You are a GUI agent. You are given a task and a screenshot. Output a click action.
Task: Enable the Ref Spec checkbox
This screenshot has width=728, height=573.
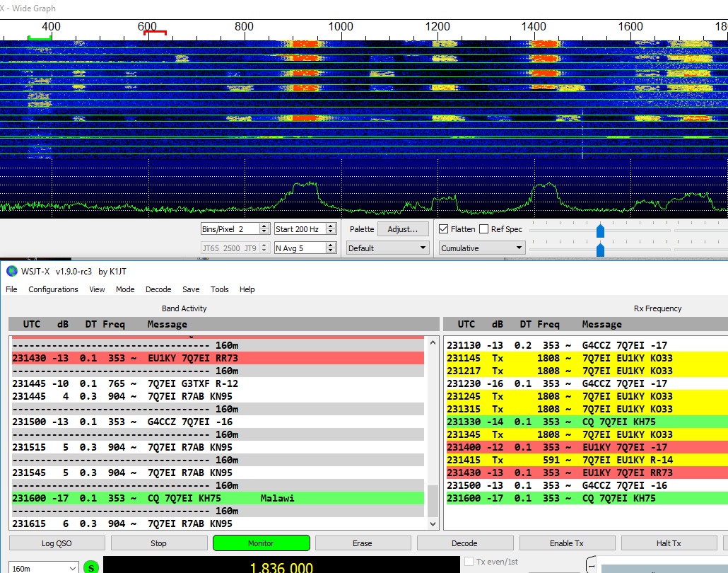(x=484, y=229)
